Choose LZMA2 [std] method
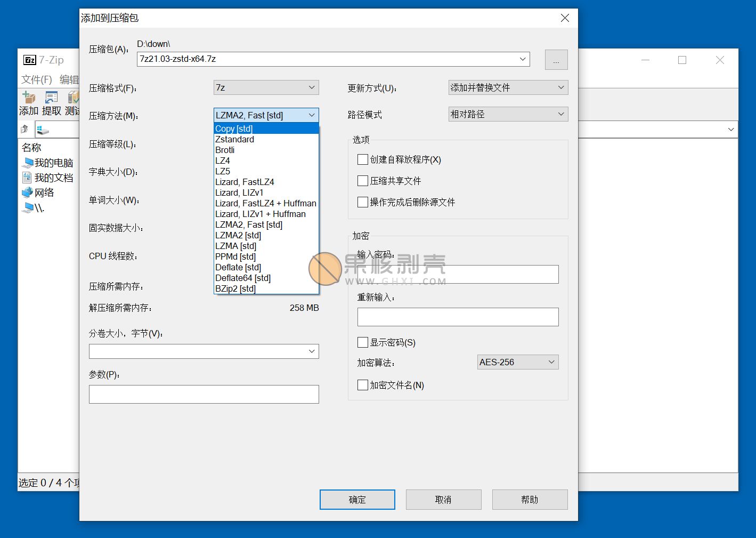 266,235
